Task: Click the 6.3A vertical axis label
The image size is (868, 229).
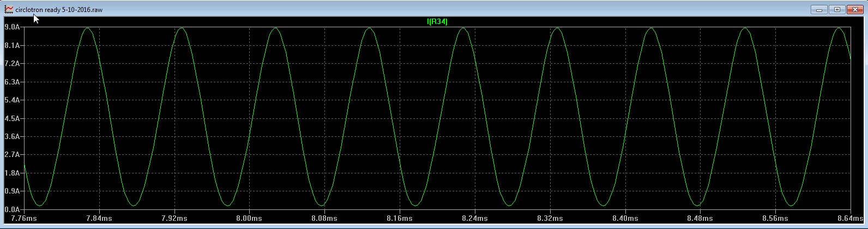Action: click(12, 82)
